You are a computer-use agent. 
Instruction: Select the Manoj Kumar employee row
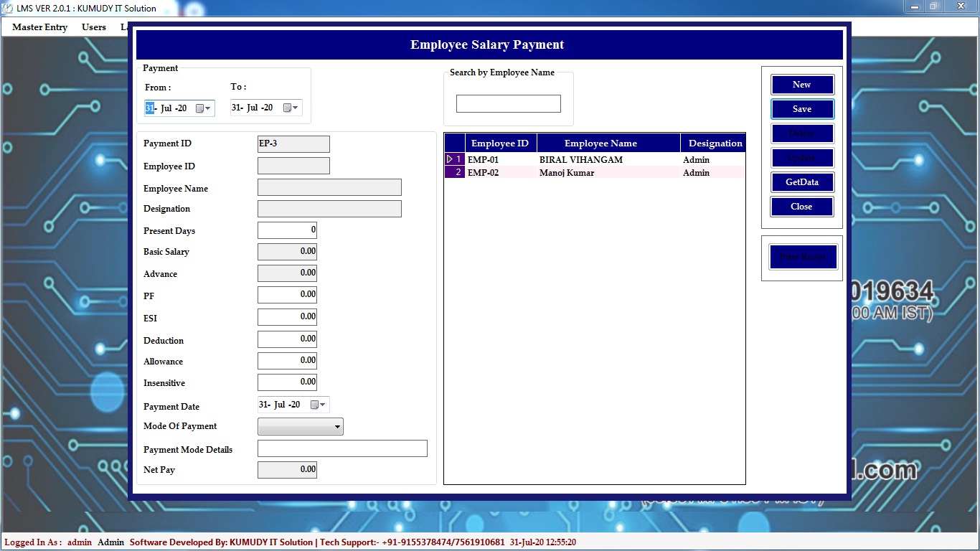click(567, 172)
